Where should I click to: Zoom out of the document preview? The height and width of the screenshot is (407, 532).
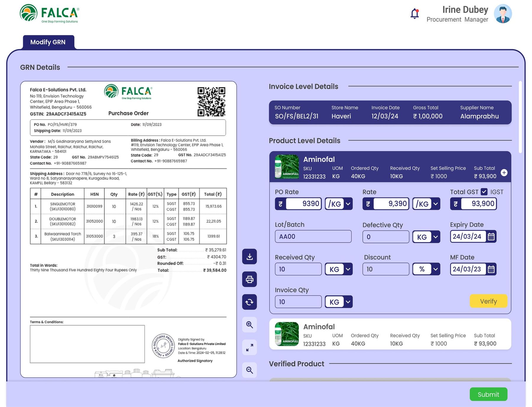click(x=249, y=370)
